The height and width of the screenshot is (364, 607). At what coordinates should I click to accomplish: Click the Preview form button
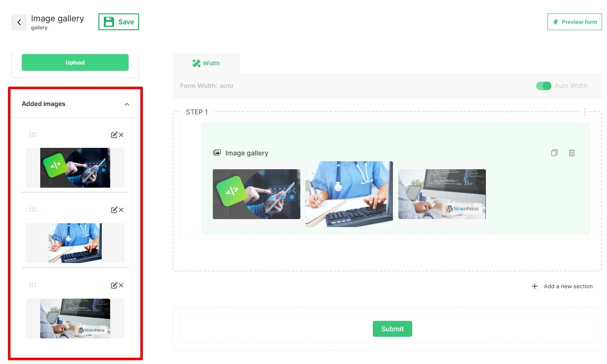[x=574, y=22]
